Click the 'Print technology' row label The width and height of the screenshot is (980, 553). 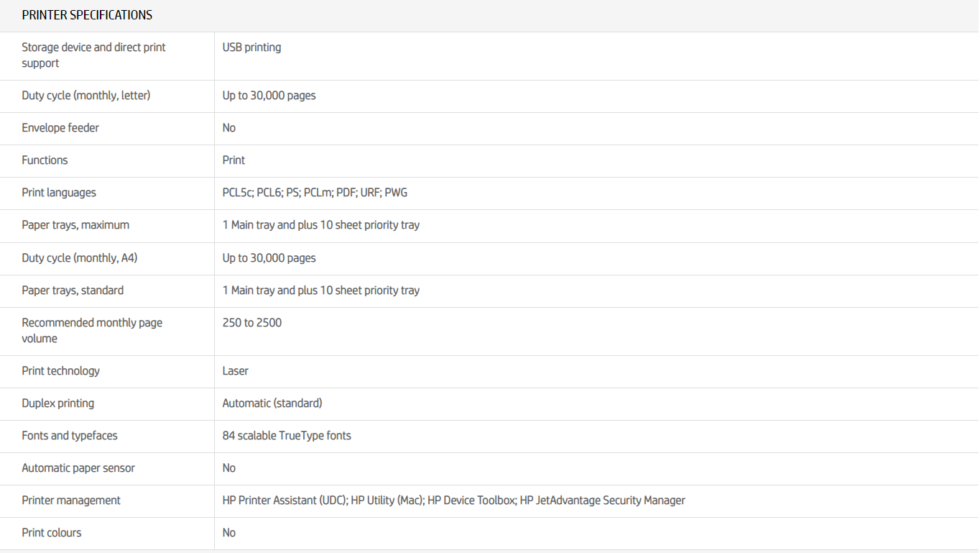click(x=61, y=371)
